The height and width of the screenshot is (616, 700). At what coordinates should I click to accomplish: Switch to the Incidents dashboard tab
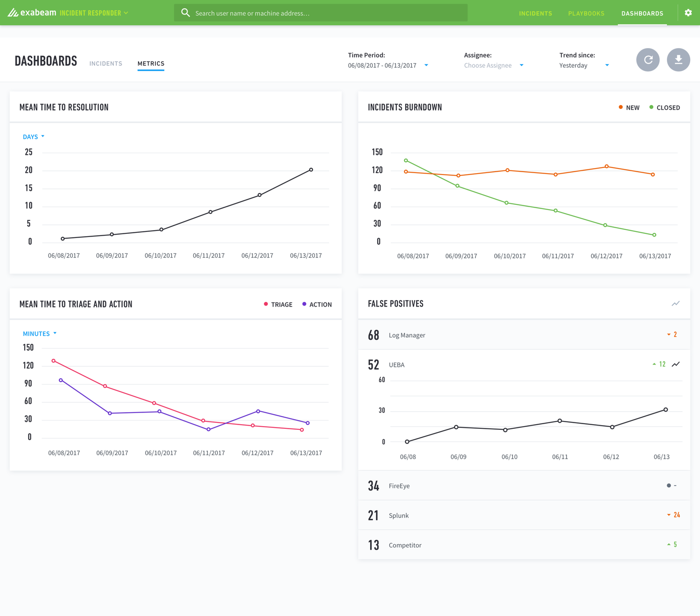[x=106, y=63]
